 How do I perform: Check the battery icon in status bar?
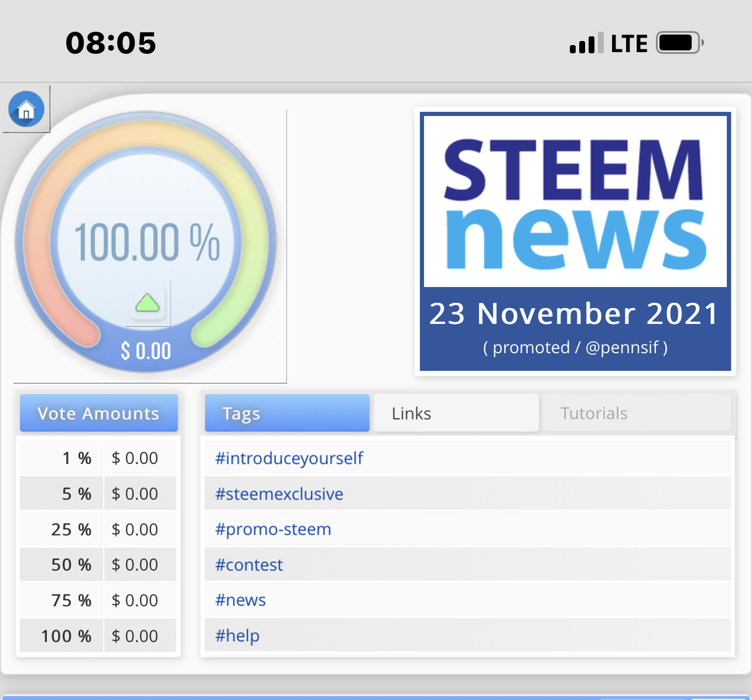[679, 43]
